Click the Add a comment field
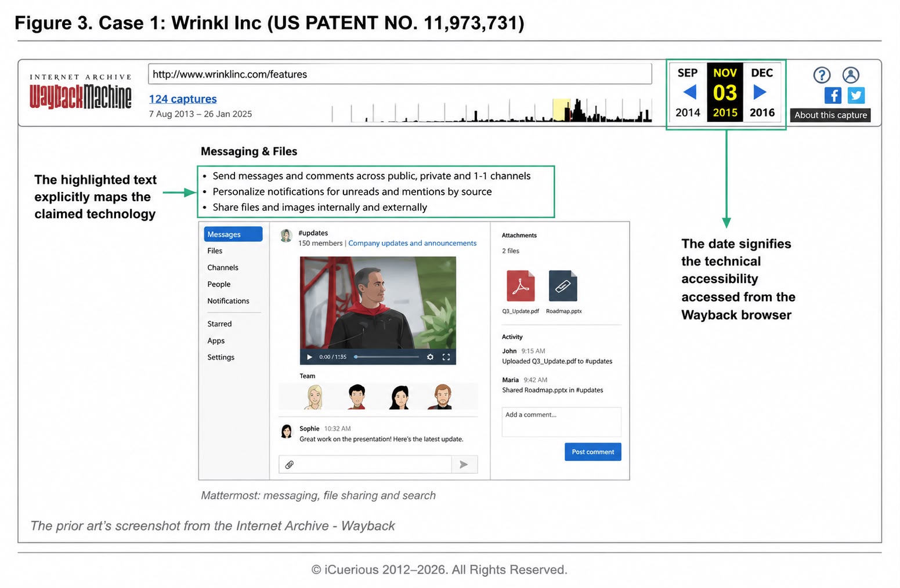Screen dimensions: 900x588 (x=561, y=422)
